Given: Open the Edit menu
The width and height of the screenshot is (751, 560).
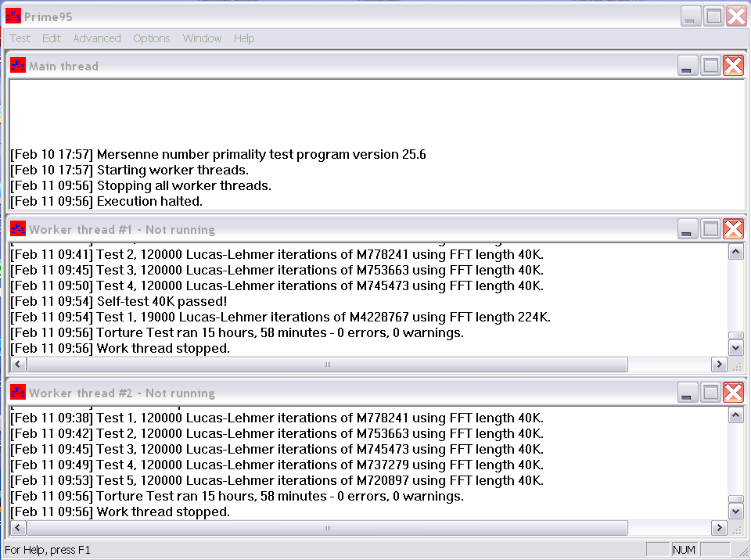Looking at the screenshot, I should (52, 38).
